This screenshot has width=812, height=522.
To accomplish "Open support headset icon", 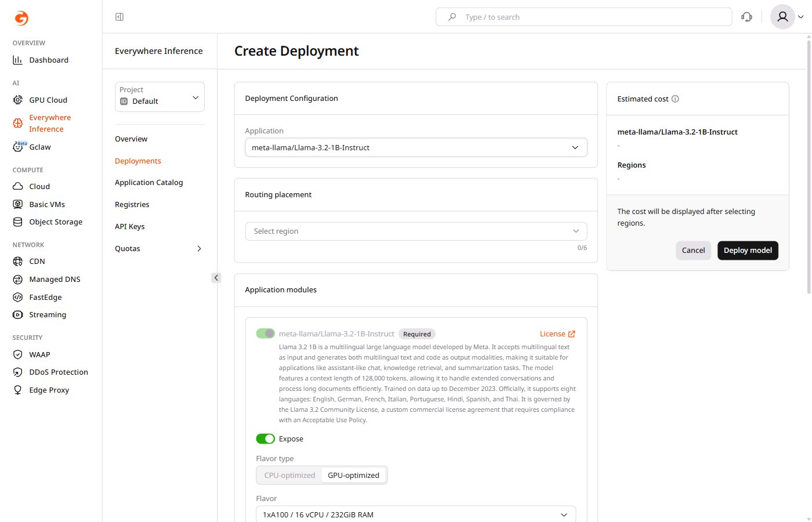I will 746,17.
